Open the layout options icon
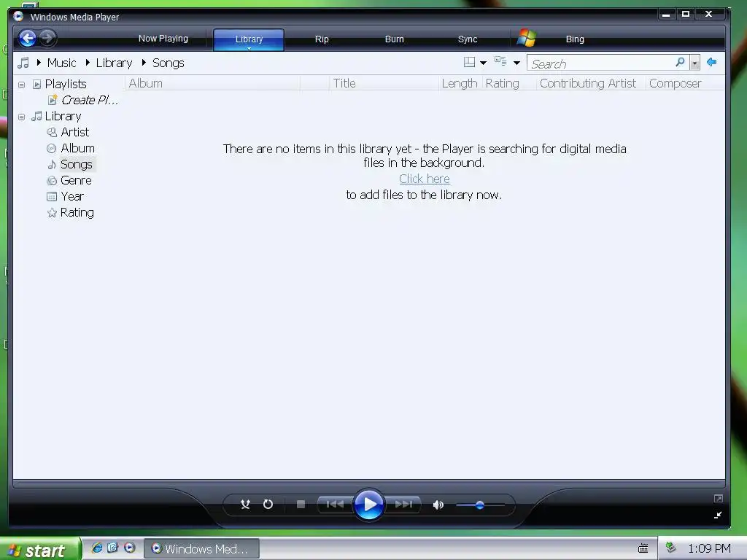 click(x=469, y=63)
